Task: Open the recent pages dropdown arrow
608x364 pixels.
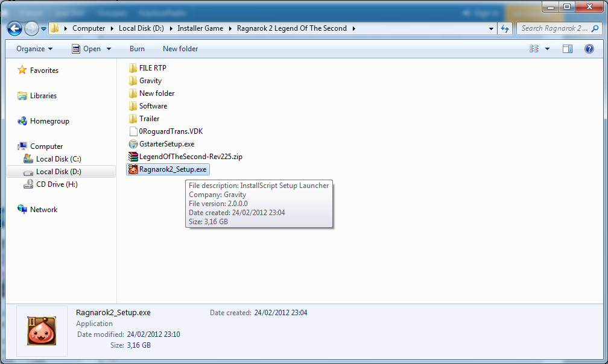Action: point(43,29)
